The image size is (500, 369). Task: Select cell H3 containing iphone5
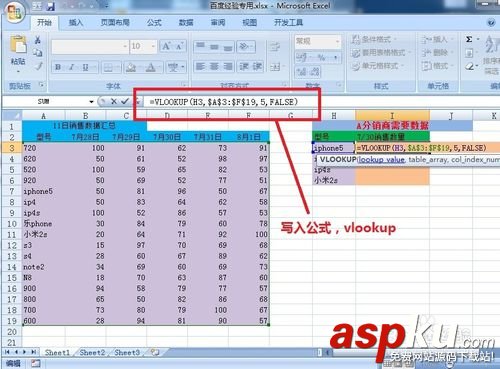(334, 148)
